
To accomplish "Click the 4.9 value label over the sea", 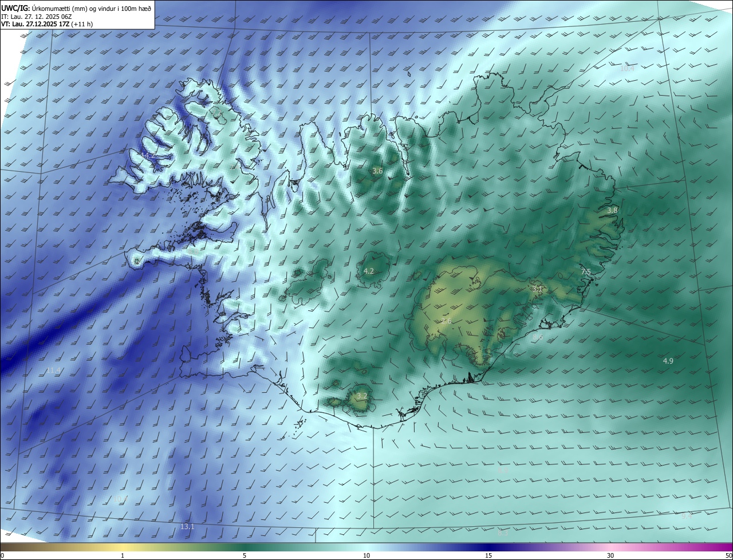I will tap(668, 361).
